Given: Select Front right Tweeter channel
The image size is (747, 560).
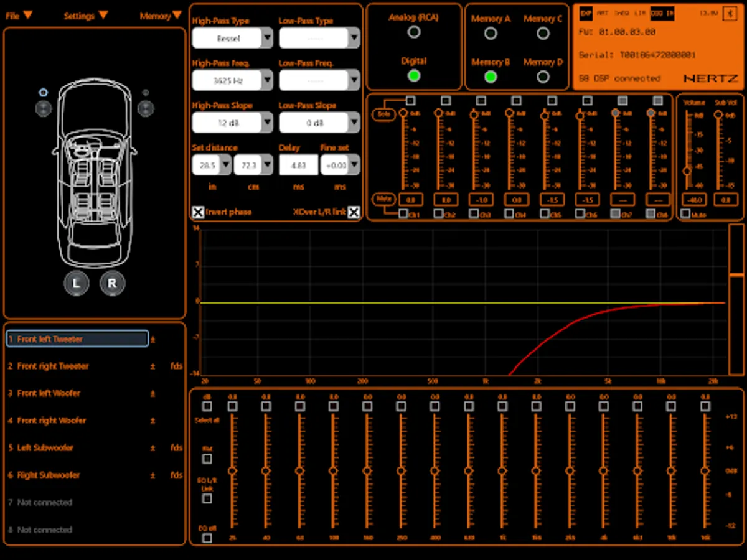Looking at the screenshot, I should (x=52, y=366).
